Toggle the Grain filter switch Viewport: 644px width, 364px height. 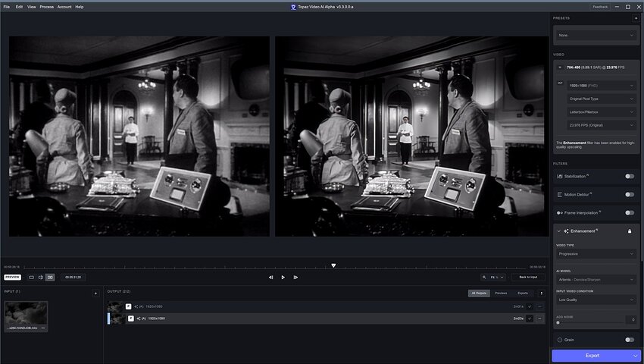(629, 340)
